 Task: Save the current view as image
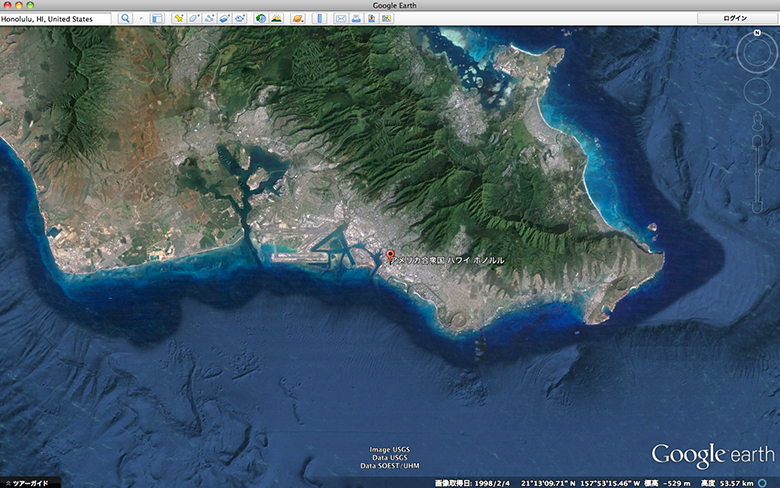pyautogui.click(x=373, y=19)
